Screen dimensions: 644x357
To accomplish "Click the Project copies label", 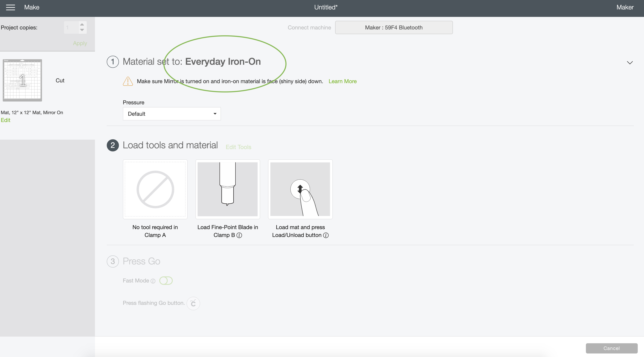I will coord(19,27).
